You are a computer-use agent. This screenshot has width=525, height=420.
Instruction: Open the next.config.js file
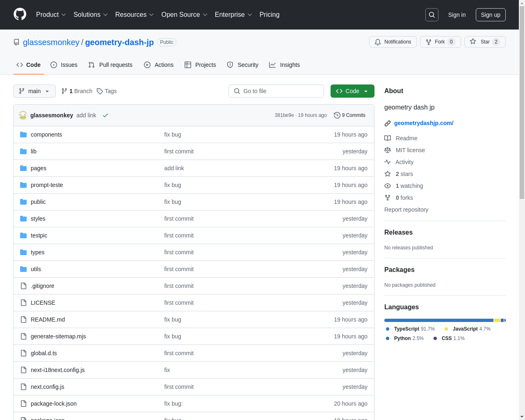click(48, 387)
